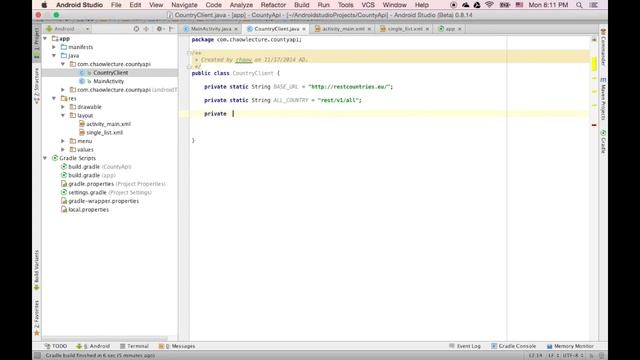Screen dimensions: 640x360
Task: Open the notification center icon
Action: click(x=594, y=5)
